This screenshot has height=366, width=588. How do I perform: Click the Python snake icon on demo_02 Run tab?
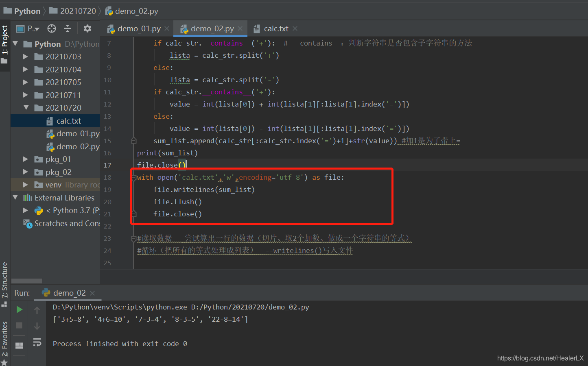tap(46, 293)
